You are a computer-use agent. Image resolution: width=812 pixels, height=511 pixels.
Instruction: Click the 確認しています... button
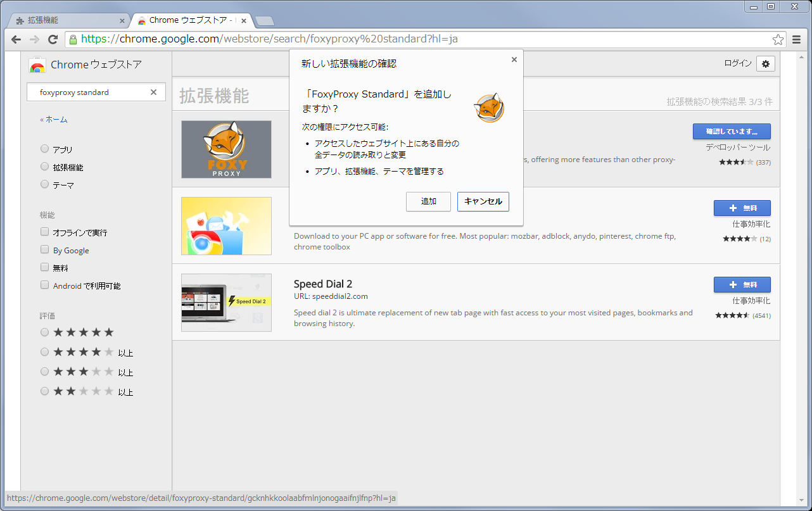point(732,131)
